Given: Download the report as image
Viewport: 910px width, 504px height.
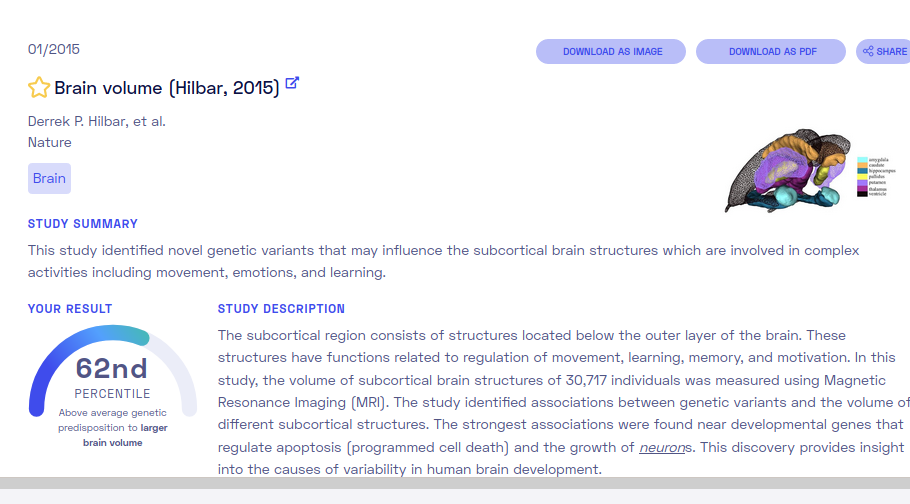Looking at the screenshot, I should (611, 52).
